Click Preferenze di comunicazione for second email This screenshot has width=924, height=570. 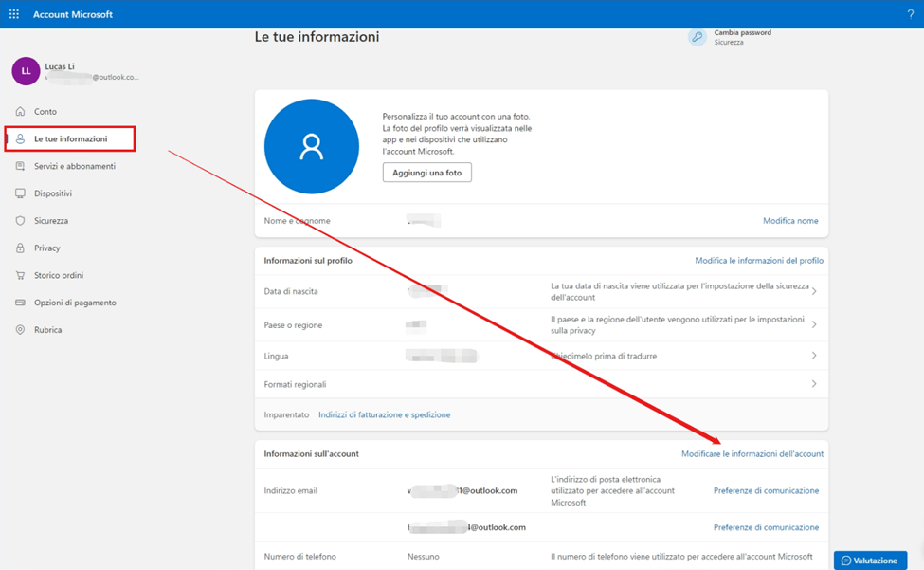766,527
